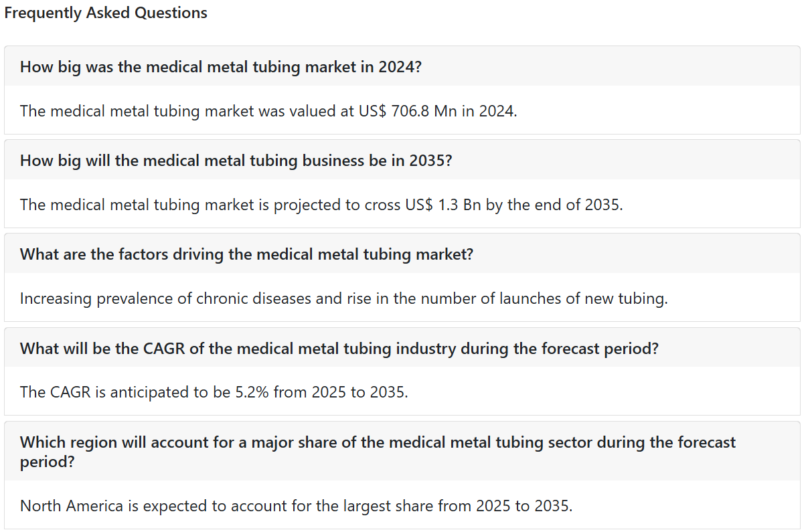
Task: Collapse the 'How big was the market in 2024?' question
Action: pyautogui.click(x=402, y=66)
